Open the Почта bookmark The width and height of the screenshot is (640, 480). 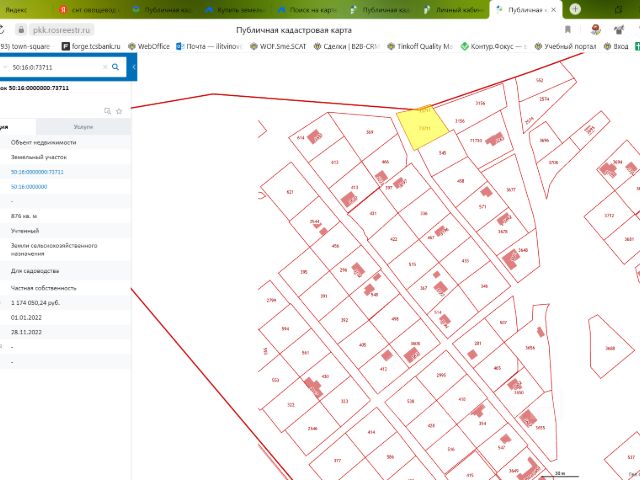[208, 46]
